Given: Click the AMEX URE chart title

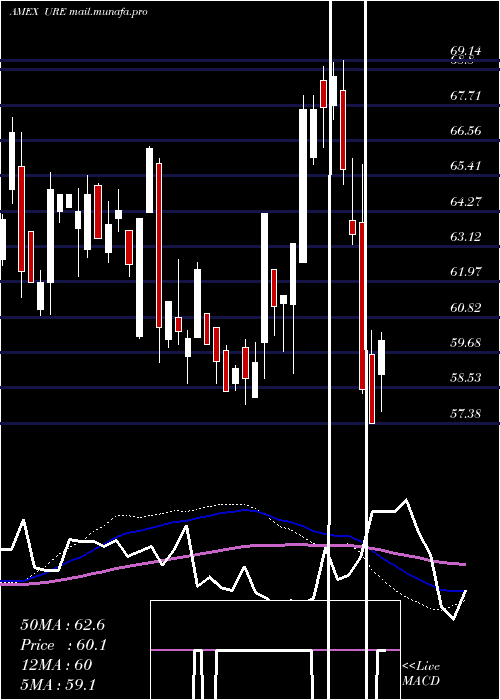Looking at the screenshot, I should pyautogui.click(x=78, y=12).
